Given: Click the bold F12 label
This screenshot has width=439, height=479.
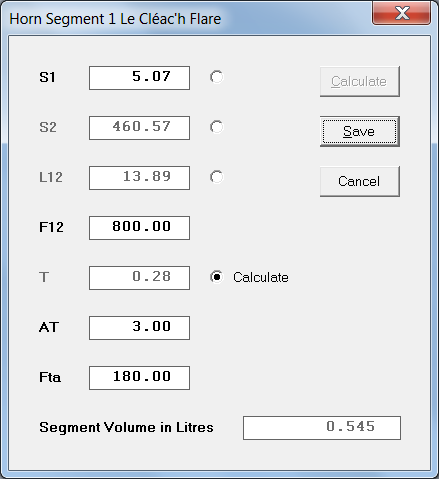Looking at the screenshot, I should [51, 227].
